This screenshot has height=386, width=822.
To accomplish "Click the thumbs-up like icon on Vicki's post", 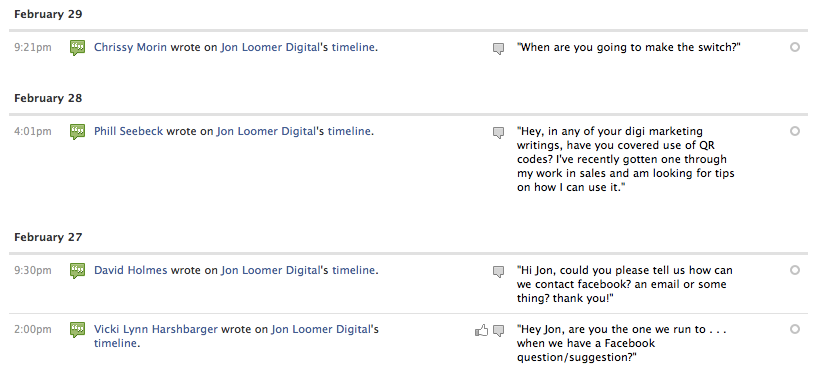I will [x=481, y=330].
